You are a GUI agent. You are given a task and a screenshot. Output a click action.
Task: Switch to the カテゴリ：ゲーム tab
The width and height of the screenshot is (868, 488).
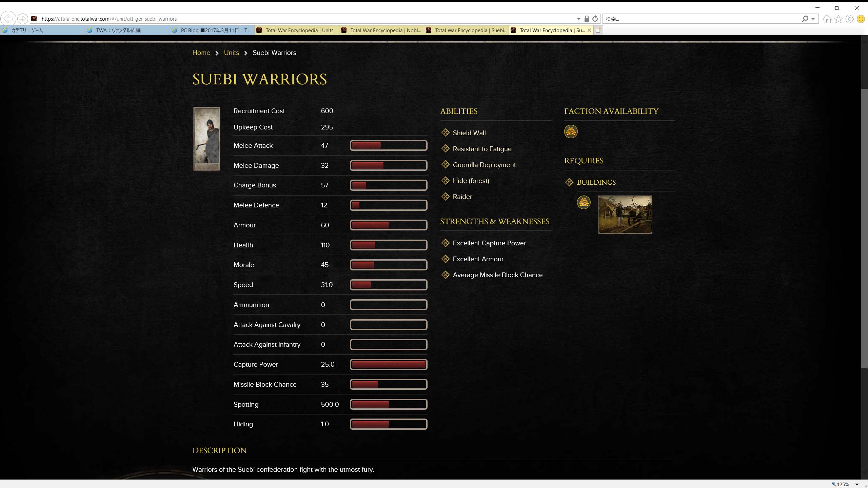(x=42, y=30)
